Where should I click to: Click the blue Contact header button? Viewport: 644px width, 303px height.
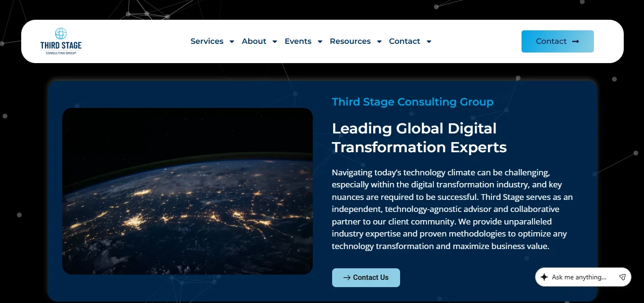click(x=558, y=41)
